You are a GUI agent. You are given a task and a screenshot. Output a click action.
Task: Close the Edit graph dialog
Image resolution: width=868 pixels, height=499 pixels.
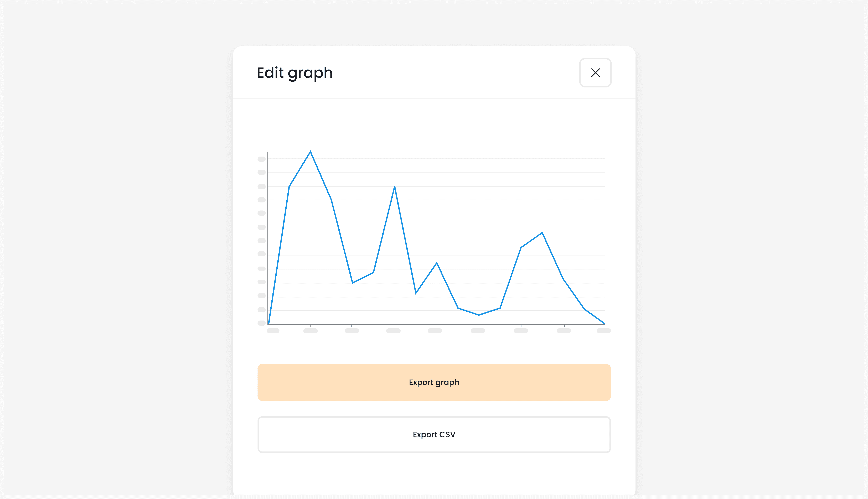(x=595, y=73)
